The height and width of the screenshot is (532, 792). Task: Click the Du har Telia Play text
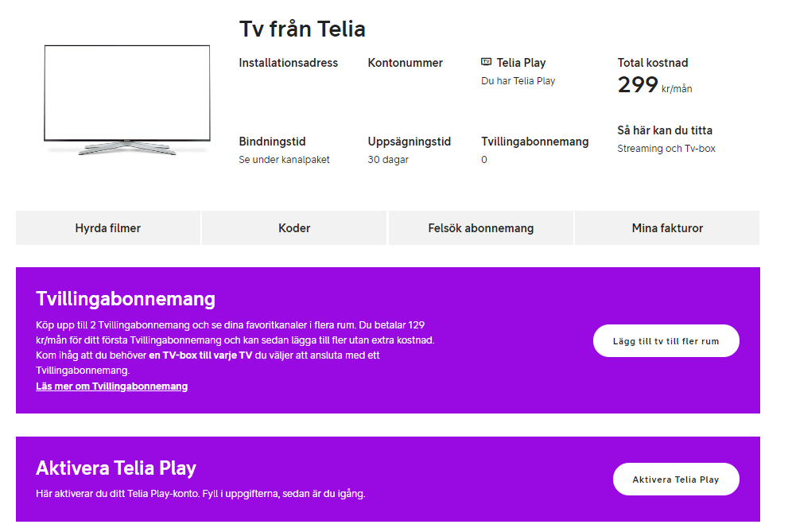(518, 80)
